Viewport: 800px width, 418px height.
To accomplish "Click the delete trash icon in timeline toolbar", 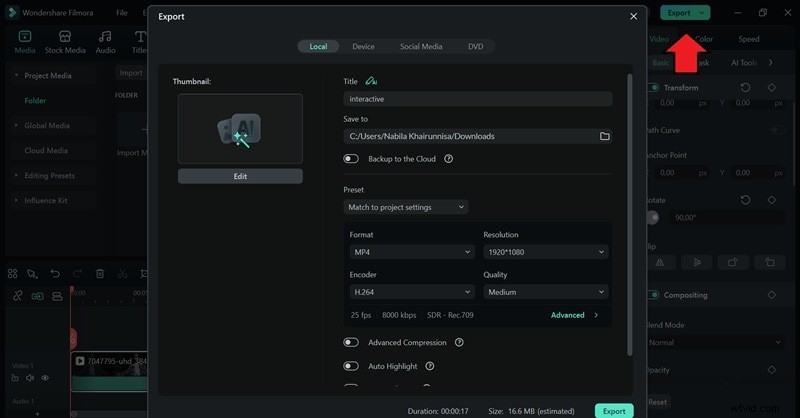I will 100,273.
